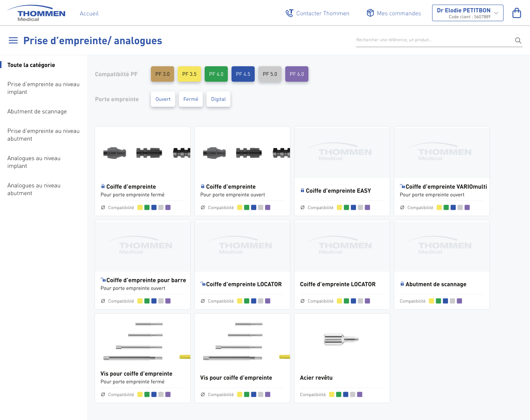Screen dimensions: 530x420
Task: Click lock icon on Coiffe d'empreinte EASY
Action: pos(303,190)
